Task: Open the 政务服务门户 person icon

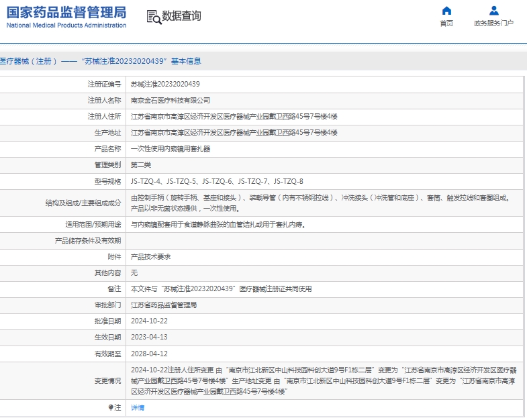Action: [493, 11]
